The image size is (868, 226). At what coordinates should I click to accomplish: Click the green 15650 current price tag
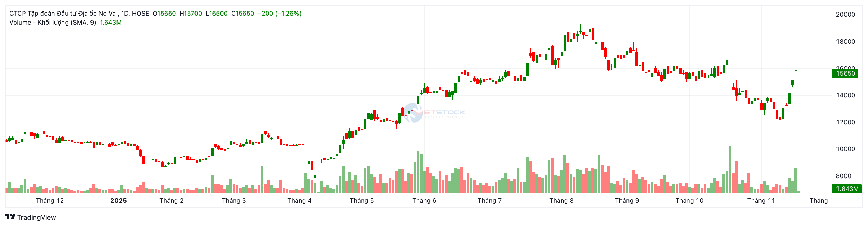[x=845, y=73]
